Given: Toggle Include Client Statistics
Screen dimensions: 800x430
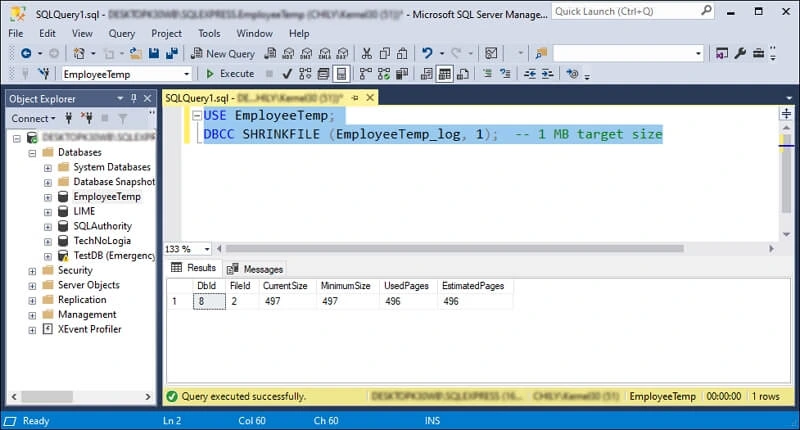Looking at the screenshot, I should [402, 74].
